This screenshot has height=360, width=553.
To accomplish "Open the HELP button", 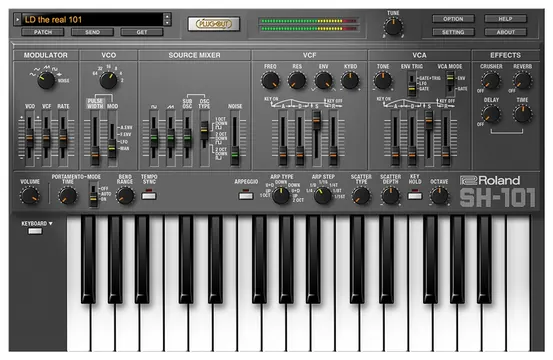I will (505, 19).
